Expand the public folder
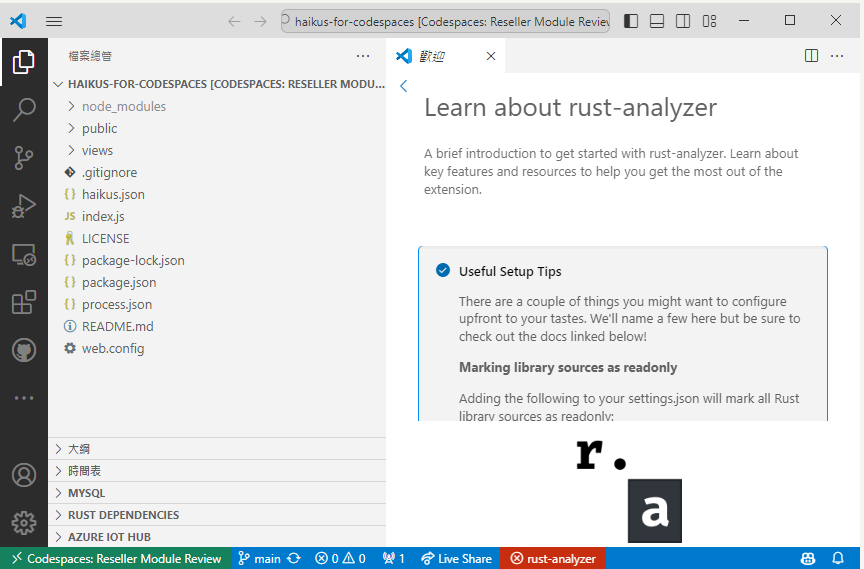The image size is (864, 569). tap(218, 128)
